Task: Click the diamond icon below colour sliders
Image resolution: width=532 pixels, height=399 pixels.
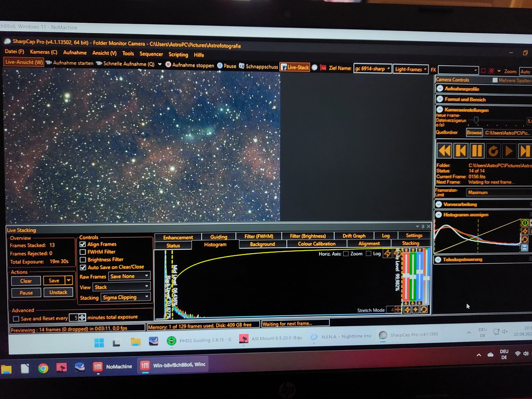Action: coord(415,310)
